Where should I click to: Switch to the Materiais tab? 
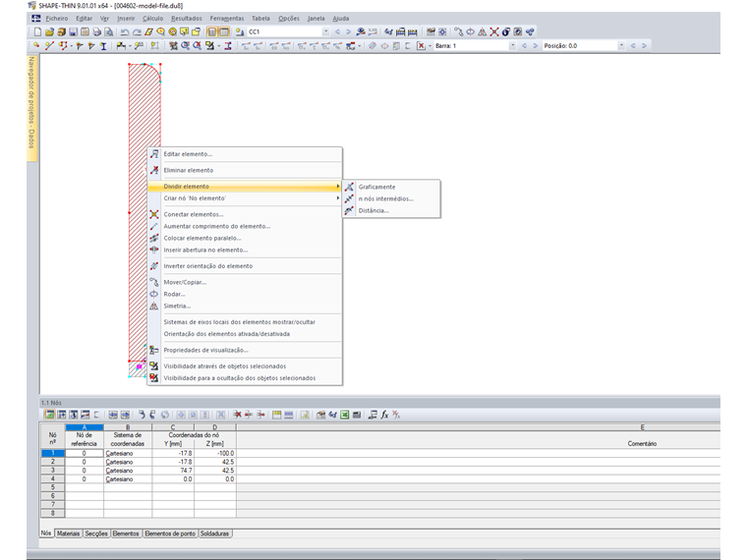click(x=68, y=533)
